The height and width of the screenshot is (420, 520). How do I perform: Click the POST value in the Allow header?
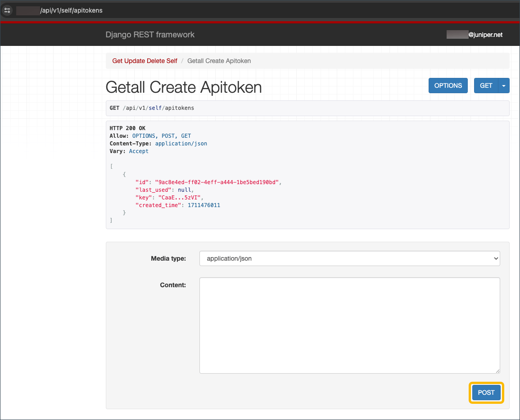pos(168,135)
